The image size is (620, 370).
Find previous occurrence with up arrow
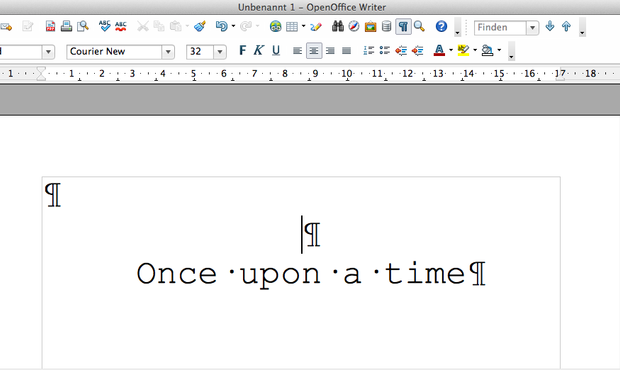tap(566, 26)
